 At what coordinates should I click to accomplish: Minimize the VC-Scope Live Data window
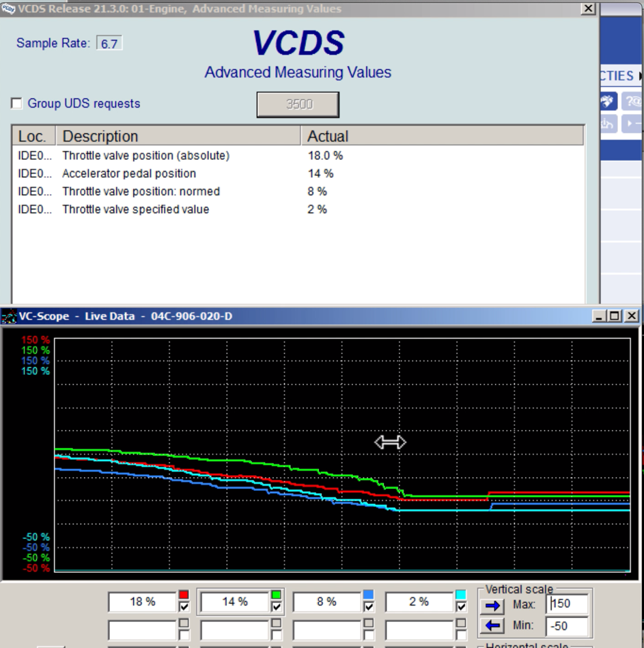pyautogui.click(x=599, y=316)
